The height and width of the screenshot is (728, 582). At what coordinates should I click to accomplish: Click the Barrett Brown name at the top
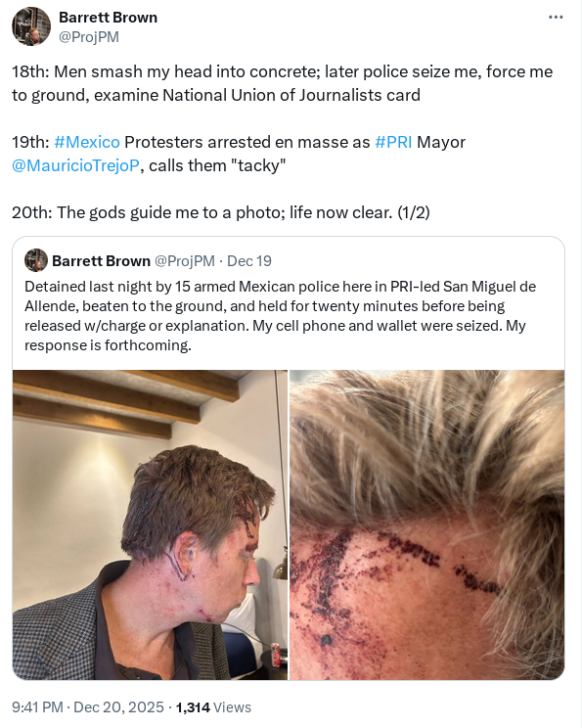point(109,18)
